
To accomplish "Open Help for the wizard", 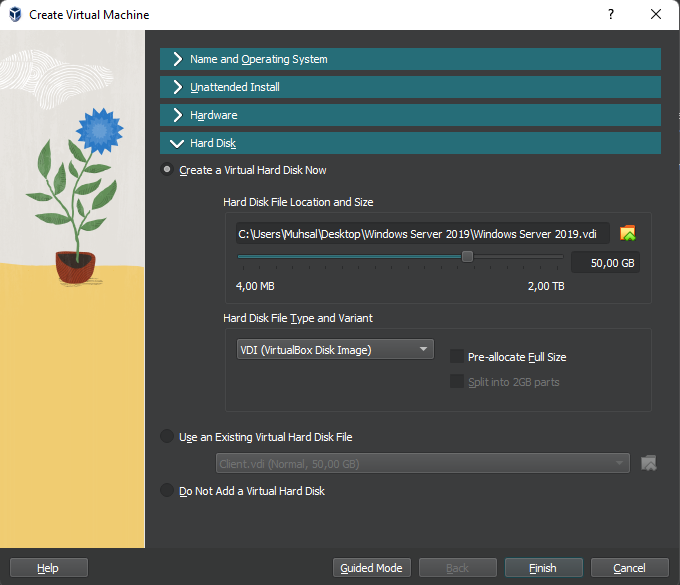I will (x=48, y=568).
